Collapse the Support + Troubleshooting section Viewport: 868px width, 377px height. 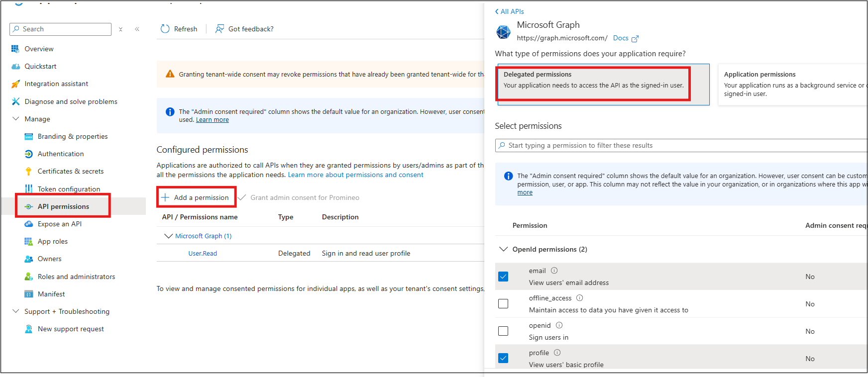15,311
